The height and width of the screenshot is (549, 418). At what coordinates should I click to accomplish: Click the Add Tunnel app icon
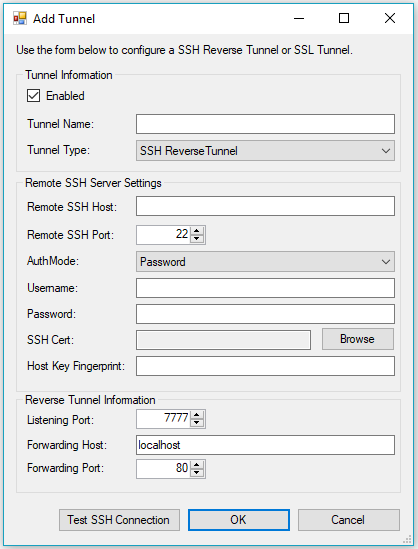click(x=20, y=18)
